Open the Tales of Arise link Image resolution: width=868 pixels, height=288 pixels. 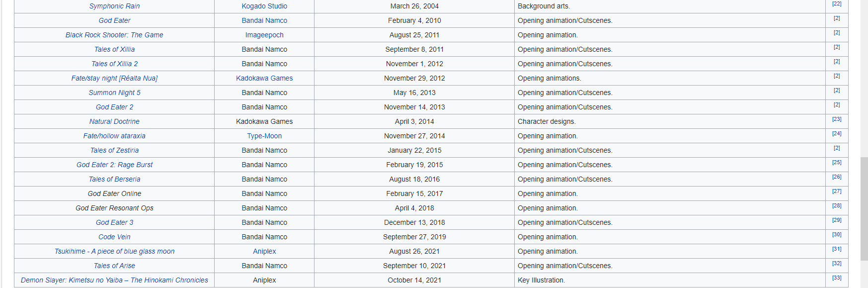pos(114,266)
